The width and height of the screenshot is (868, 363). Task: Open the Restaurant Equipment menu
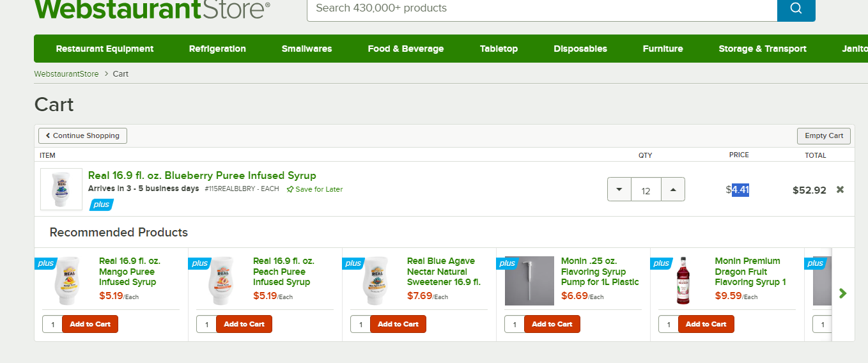[x=105, y=49]
